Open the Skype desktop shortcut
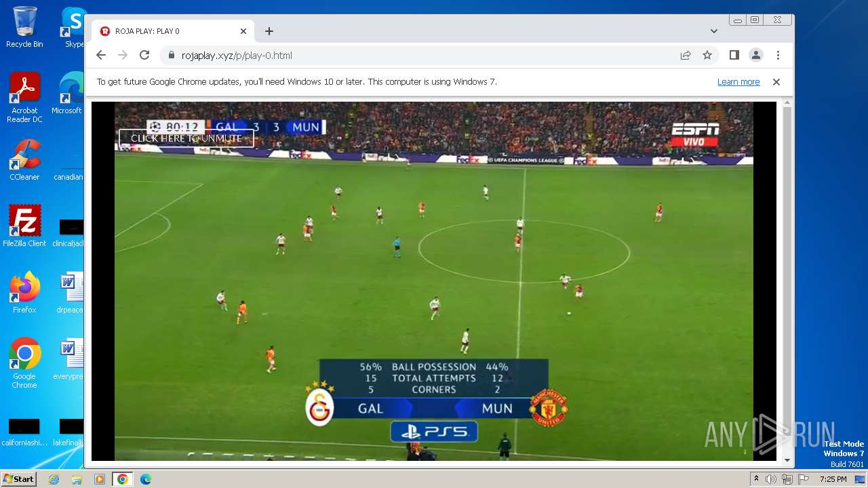Screen dimensions: 868x488 pos(73,27)
